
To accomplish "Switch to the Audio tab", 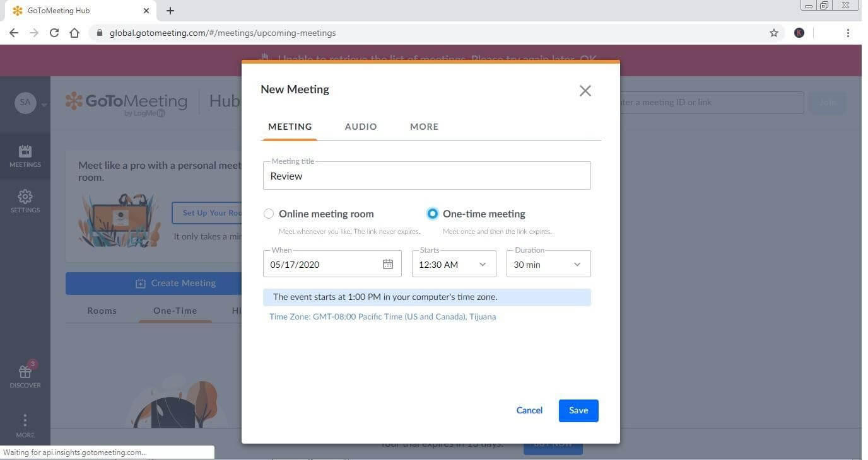I will 360,126.
